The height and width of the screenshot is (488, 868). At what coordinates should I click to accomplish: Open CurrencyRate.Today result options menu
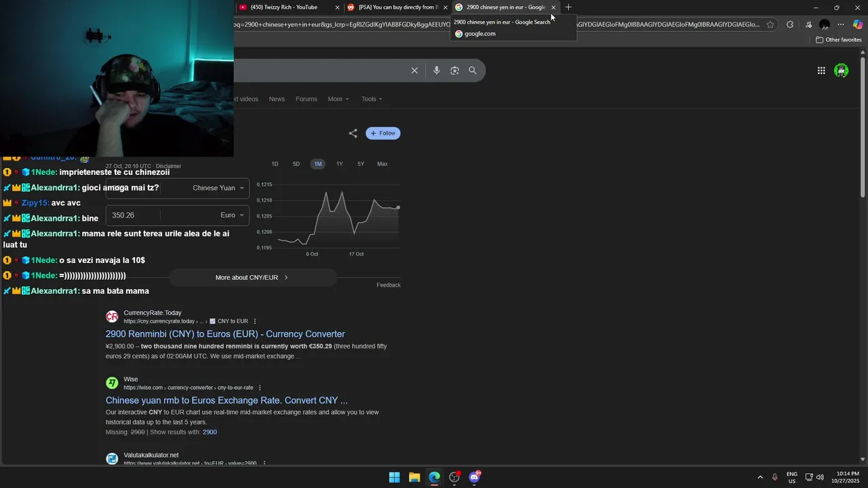tap(255, 321)
